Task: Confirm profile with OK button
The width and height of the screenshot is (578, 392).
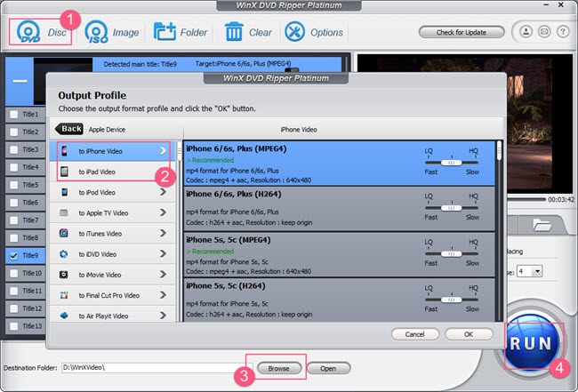Action: pyautogui.click(x=469, y=334)
